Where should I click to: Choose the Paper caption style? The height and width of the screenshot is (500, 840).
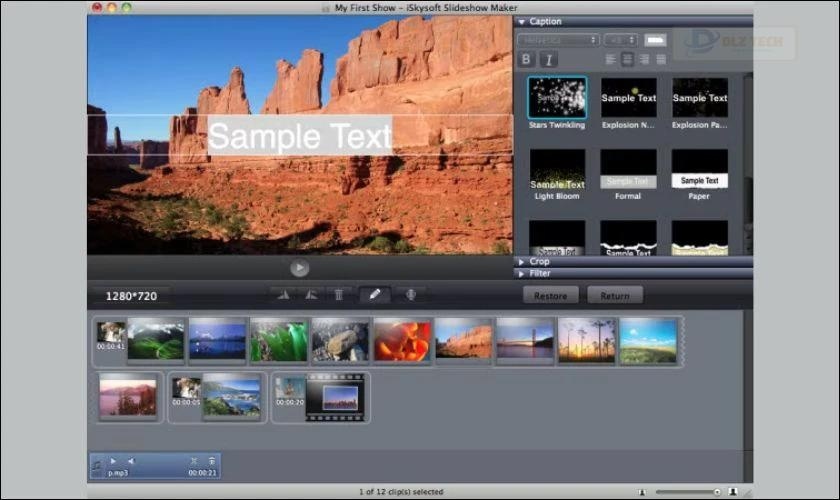(700, 169)
